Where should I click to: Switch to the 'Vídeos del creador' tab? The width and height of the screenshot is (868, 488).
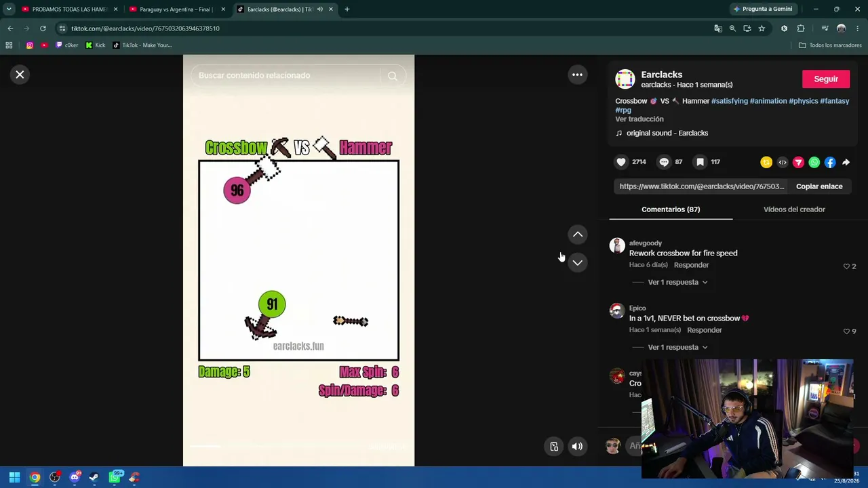[794, 209]
